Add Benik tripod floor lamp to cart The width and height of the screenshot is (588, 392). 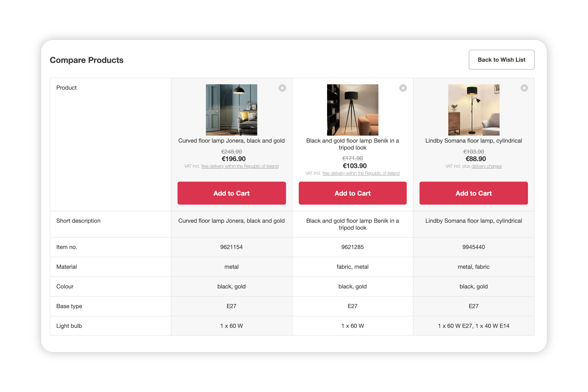[353, 193]
